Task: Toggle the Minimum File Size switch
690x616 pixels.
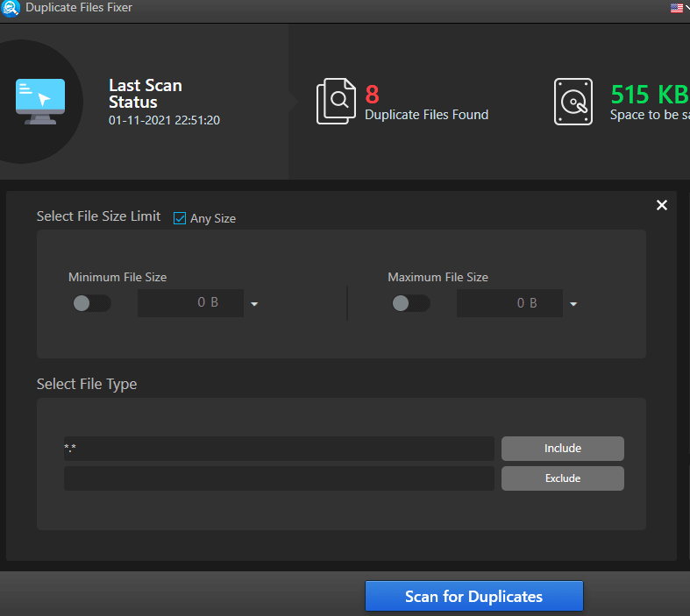Action: point(92,303)
